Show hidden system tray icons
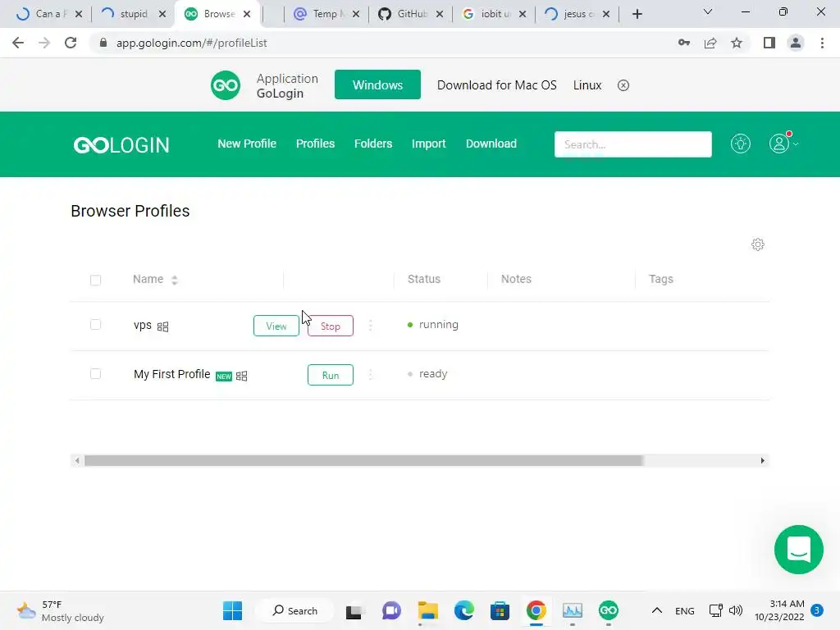Screen dimensions: 840x630 coord(657,610)
